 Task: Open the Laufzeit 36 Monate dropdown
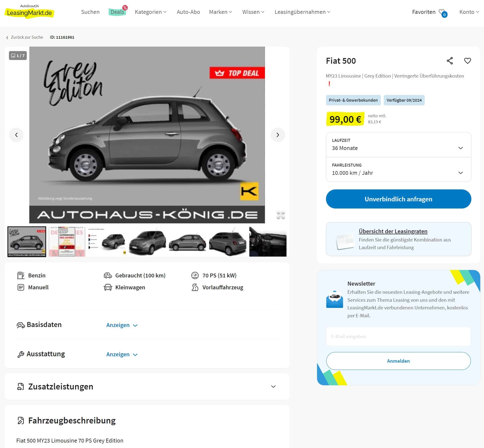point(398,145)
